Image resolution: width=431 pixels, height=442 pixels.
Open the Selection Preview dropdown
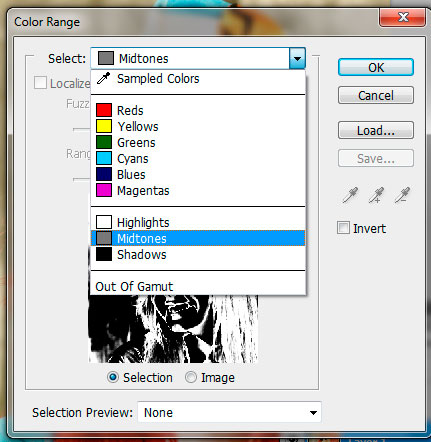pyautogui.click(x=229, y=412)
